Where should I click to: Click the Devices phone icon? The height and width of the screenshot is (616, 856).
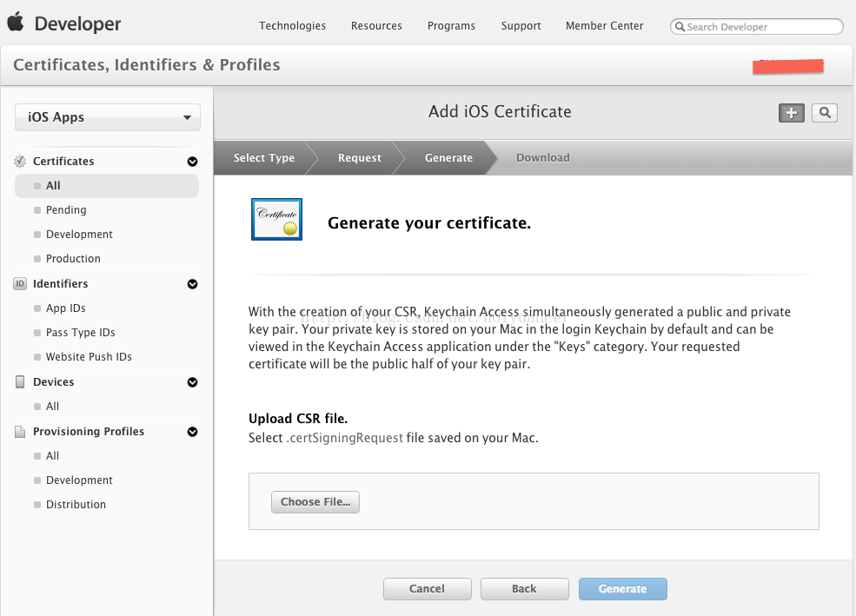(21, 382)
